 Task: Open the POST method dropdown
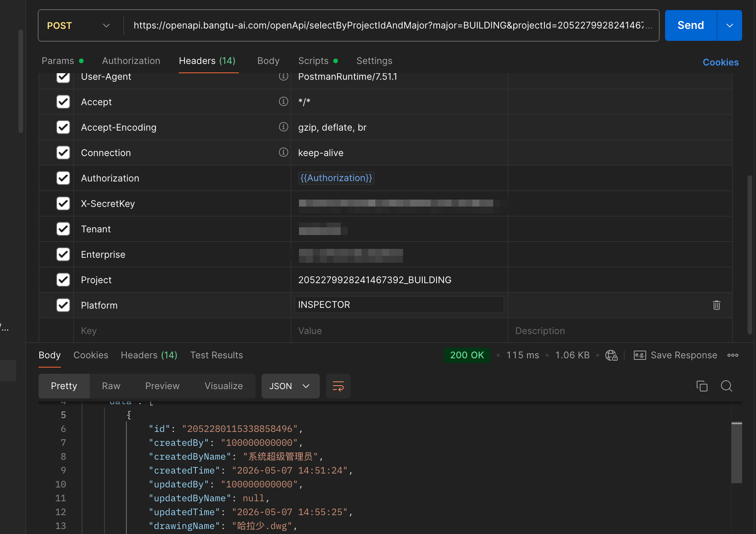(79, 25)
